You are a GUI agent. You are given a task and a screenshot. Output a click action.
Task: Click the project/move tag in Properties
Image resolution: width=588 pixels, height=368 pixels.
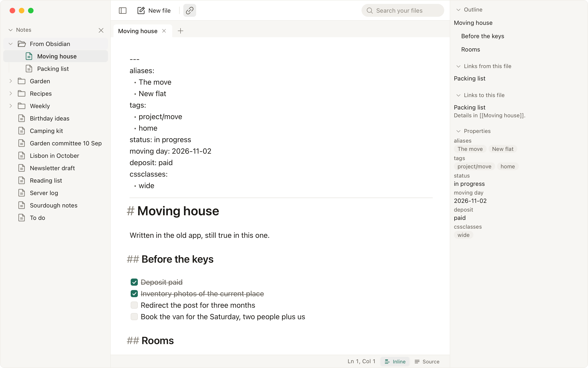(474, 167)
